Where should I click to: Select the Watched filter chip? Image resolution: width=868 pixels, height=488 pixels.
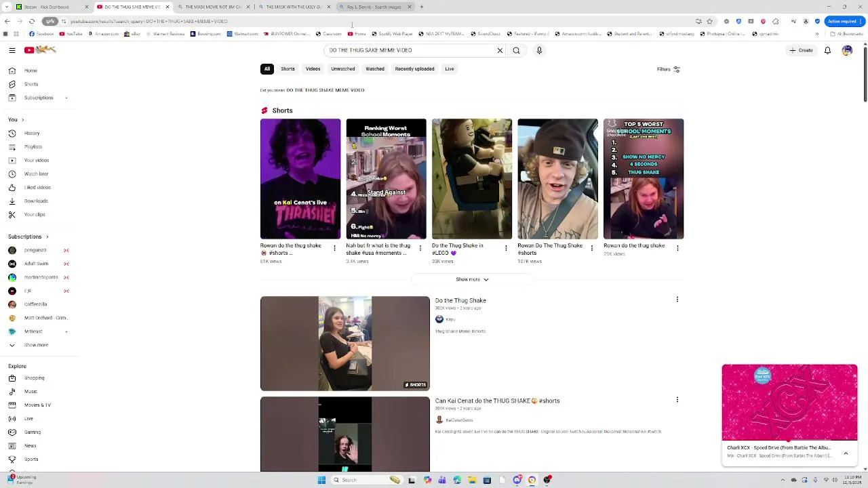tap(375, 69)
